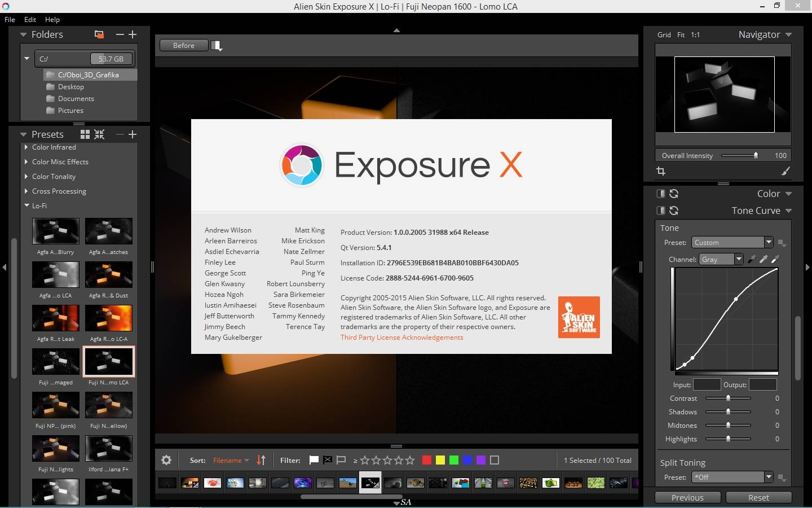Apply the Fuji N...mo LCA preset thumbnail
812x508 pixels.
coord(109,361)
